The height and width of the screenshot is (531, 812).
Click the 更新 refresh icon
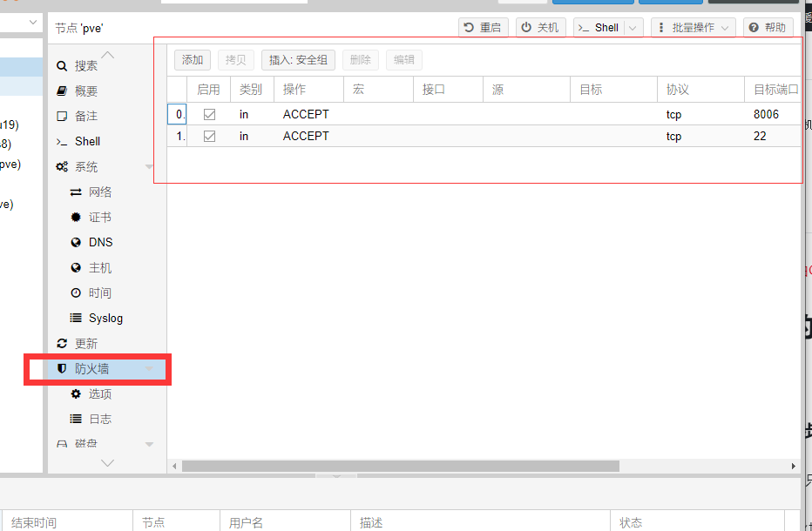pos(62,344)
